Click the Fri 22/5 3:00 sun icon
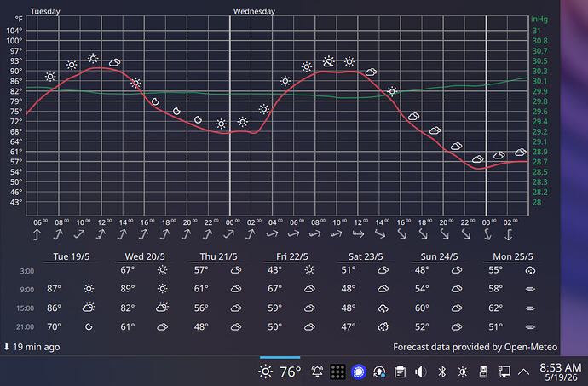 (x=309, y=270)
